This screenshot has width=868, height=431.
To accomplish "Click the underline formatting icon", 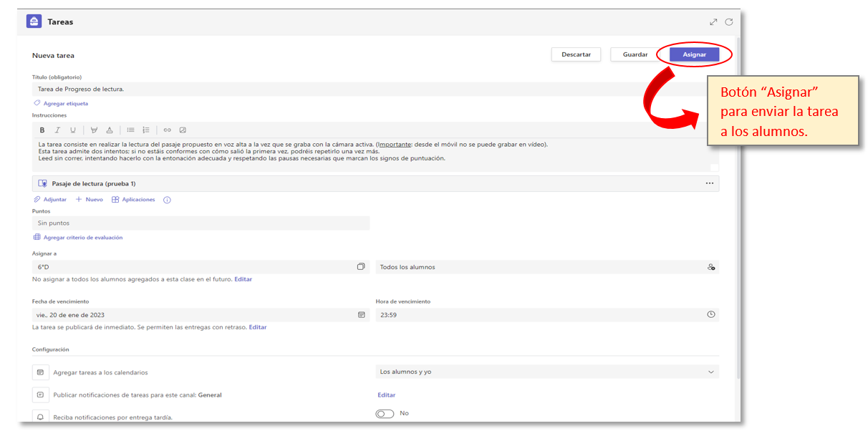I will [x=72, y=130].
